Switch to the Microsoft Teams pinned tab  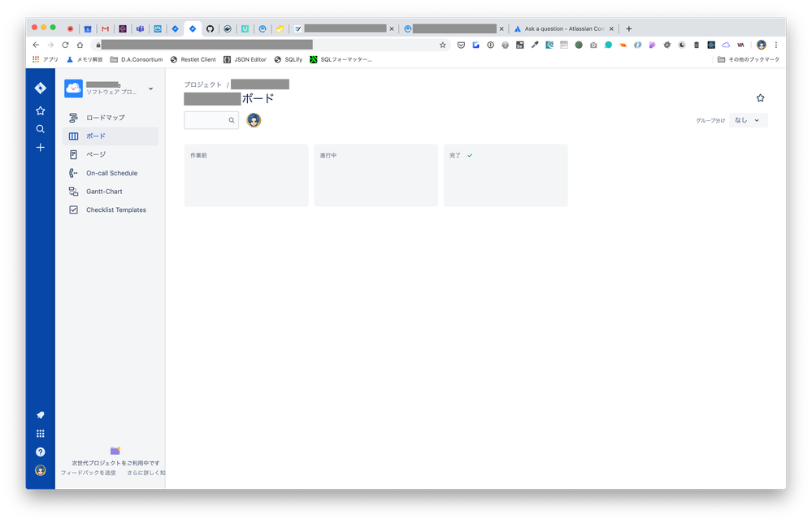140,29
